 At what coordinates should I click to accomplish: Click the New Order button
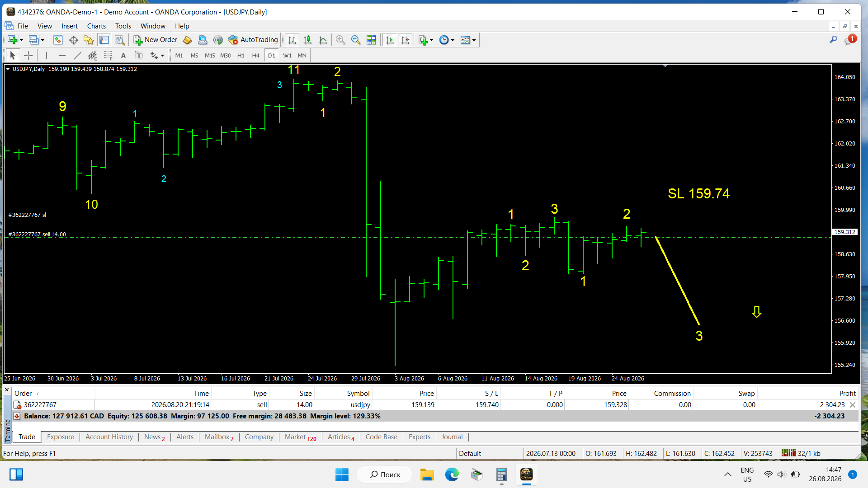coord(156,40)
